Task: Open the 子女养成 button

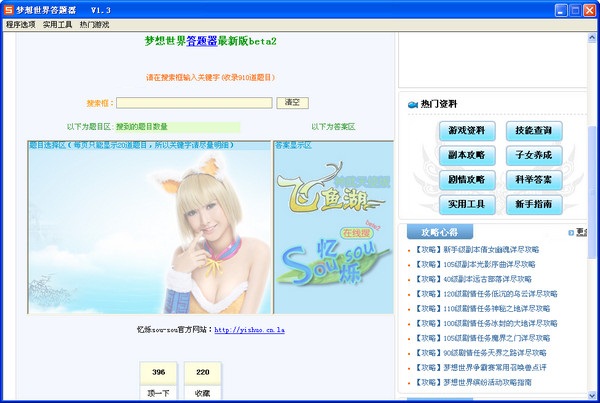Action: [534, 155]
